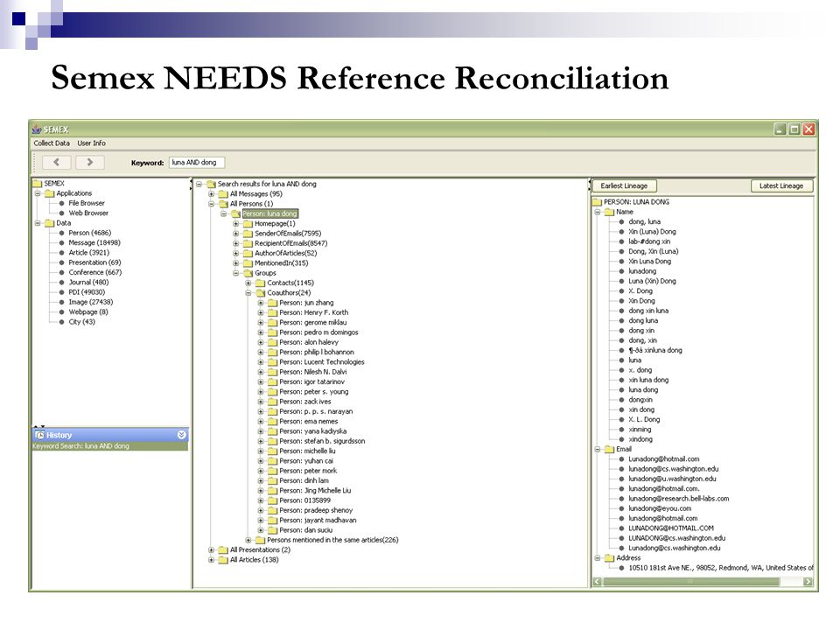This screenshot has height=630, width=840.
Task: Select Conference (667) data item
Action: [94, 273]
